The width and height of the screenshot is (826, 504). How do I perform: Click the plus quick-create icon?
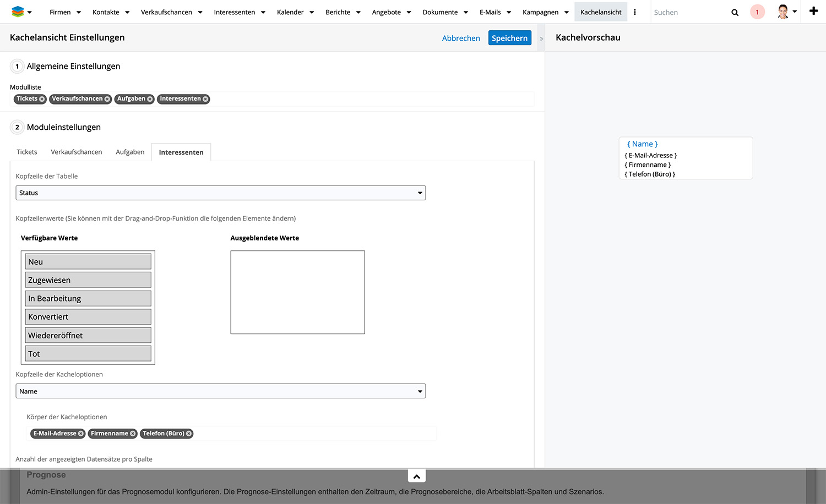(x=813, y=12)
